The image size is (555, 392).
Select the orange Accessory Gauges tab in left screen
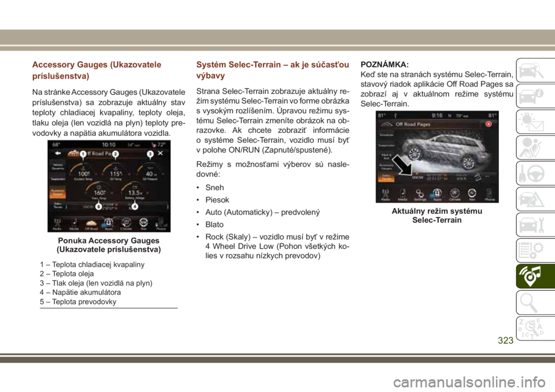[x=58, y=193]
